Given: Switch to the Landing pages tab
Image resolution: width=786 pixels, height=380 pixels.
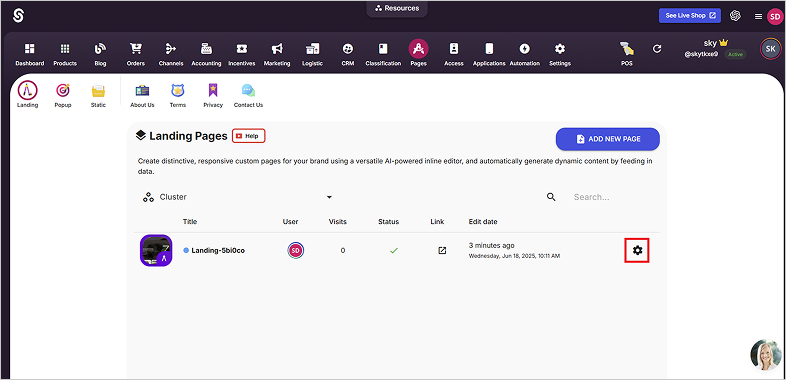Looking at the screenshot, I should [28, 95].
